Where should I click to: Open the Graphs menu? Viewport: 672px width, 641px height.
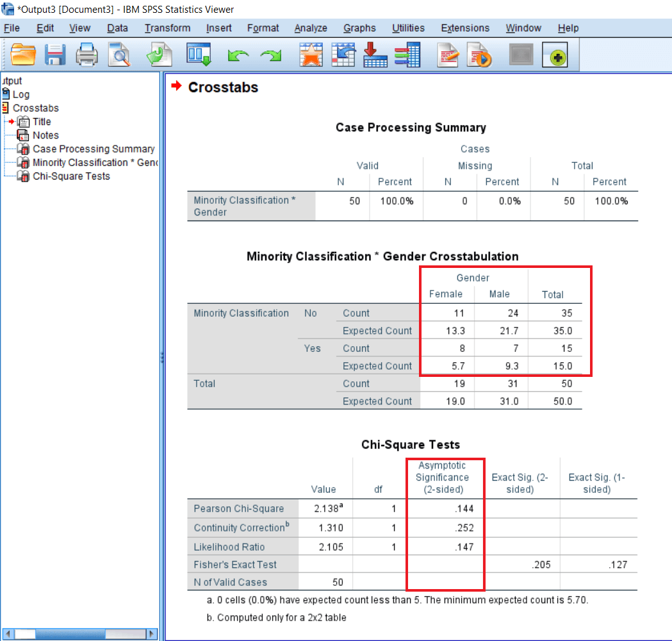pos(359,28)
